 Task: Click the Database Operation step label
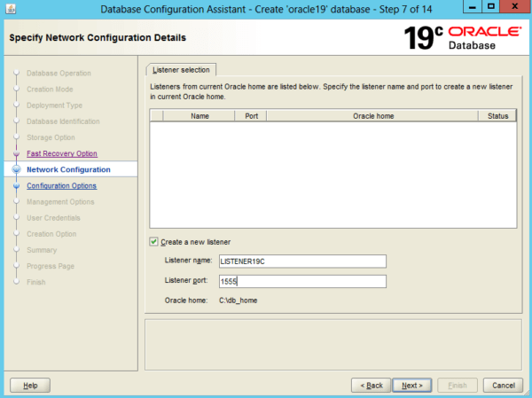(59, 73)
